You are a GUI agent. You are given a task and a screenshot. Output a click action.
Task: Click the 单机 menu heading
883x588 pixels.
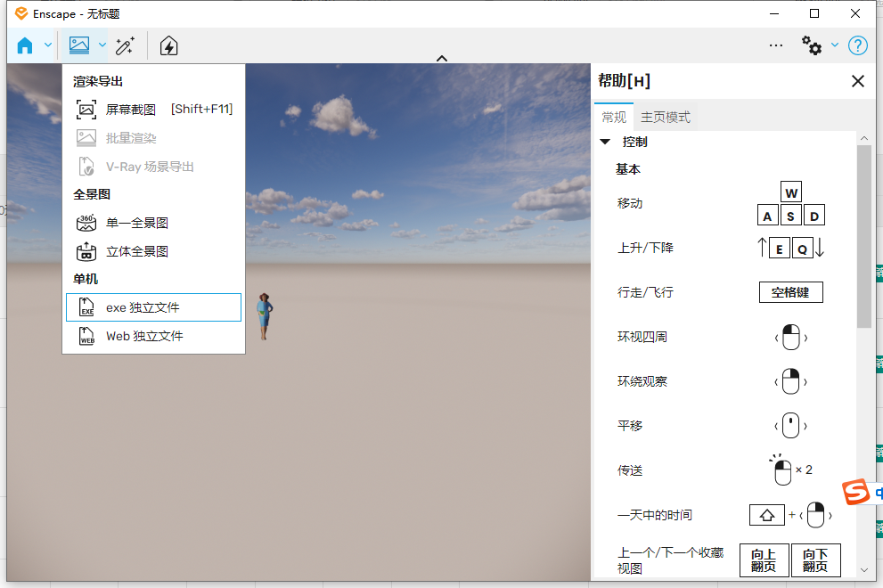(x=86, y=279)
